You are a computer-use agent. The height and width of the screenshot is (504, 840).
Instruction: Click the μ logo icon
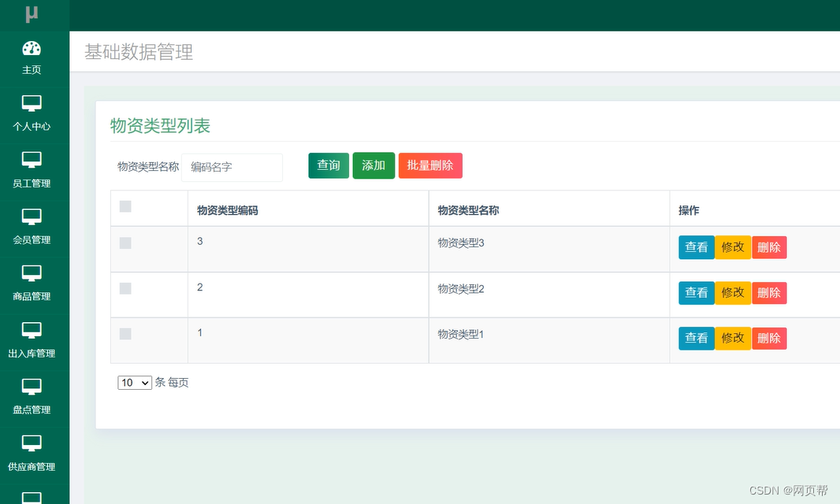32,14
